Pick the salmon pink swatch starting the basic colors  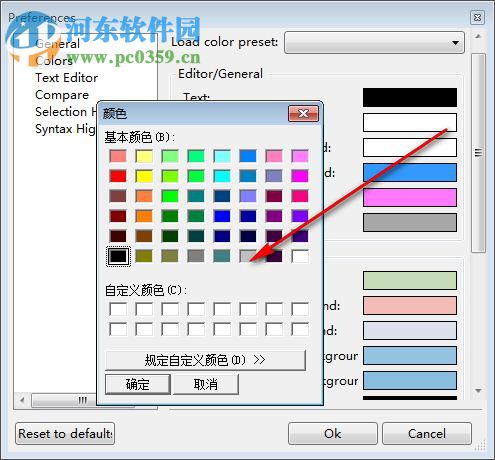click(x=118, y=156)
